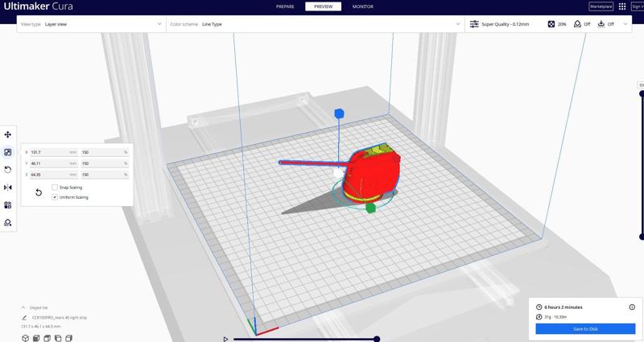Switch to front view cube icon
Screen dimensions: 644x342
pos(36,338)
